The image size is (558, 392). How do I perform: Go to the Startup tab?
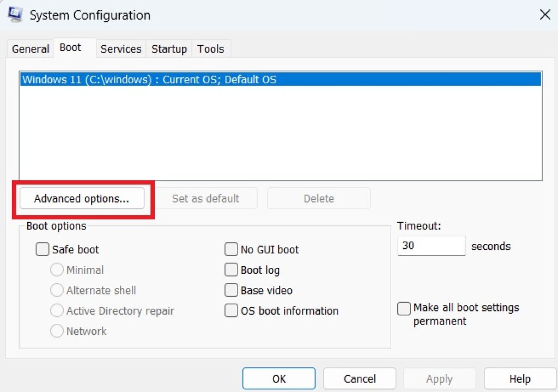click(169, 49)
